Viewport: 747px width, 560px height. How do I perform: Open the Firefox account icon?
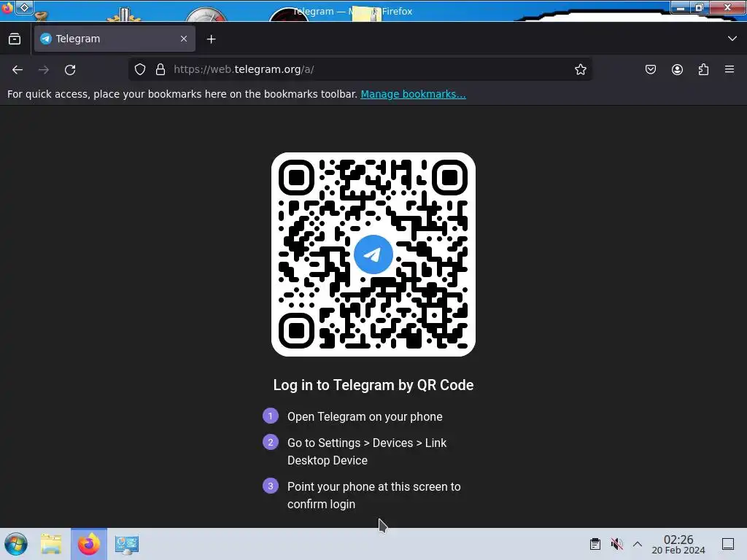[677, 69]
